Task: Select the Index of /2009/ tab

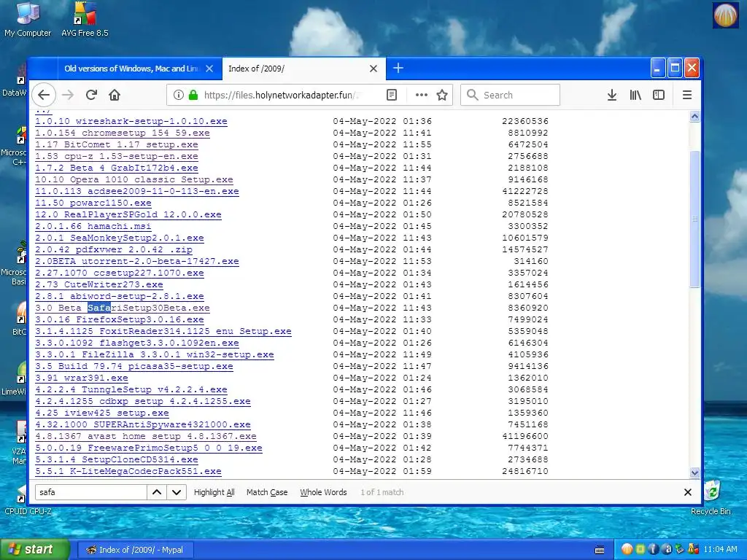Action: tap(303, 69)
